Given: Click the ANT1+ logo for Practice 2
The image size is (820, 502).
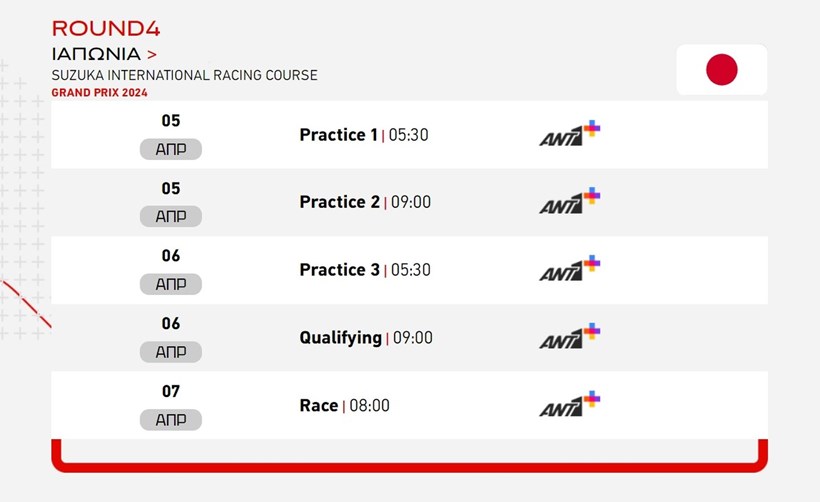Looking at the screenshot, I should [x=570, y=201].
